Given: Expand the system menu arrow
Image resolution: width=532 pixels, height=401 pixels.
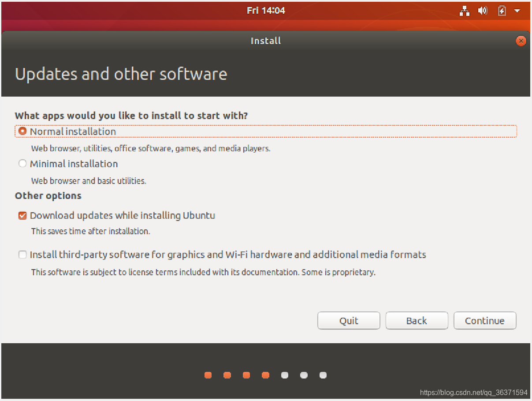Looking at the screenshot, I should 517,11.
